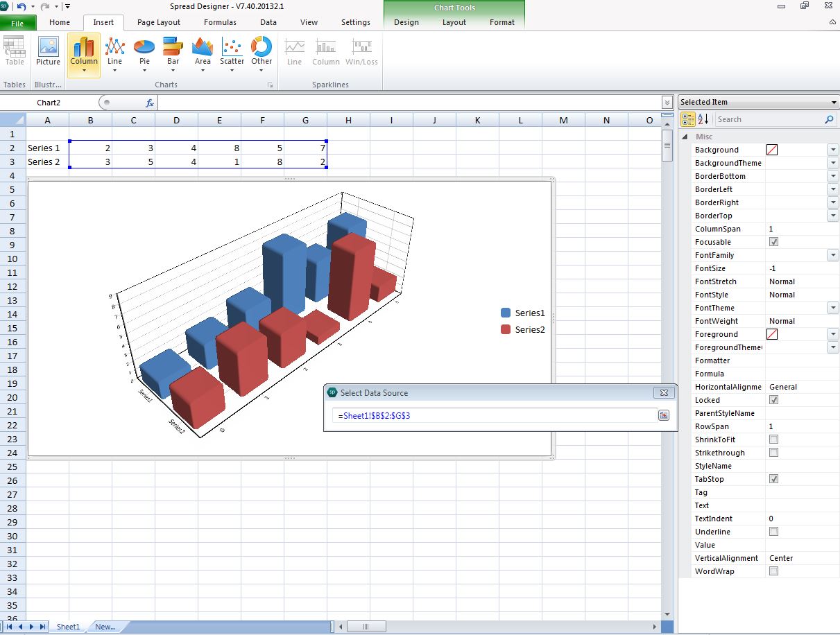Viewport: 840px width, 635px height.
Task: Insert an Area chart
Action: (x=203, y=55)
